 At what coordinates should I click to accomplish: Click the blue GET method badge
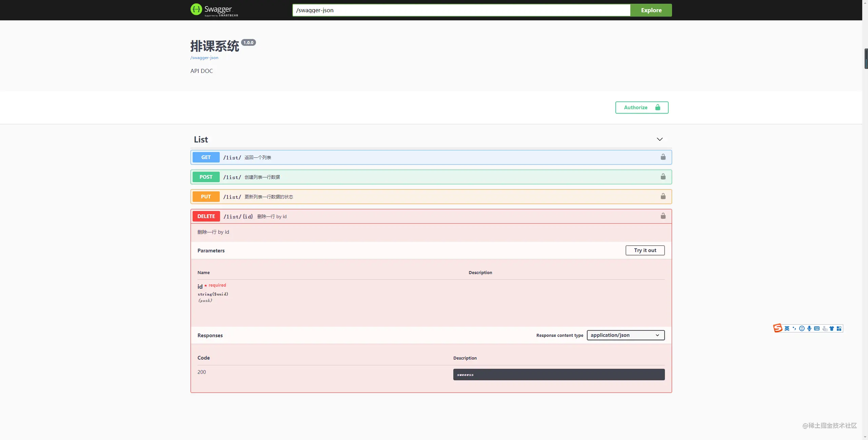(206, 157)
